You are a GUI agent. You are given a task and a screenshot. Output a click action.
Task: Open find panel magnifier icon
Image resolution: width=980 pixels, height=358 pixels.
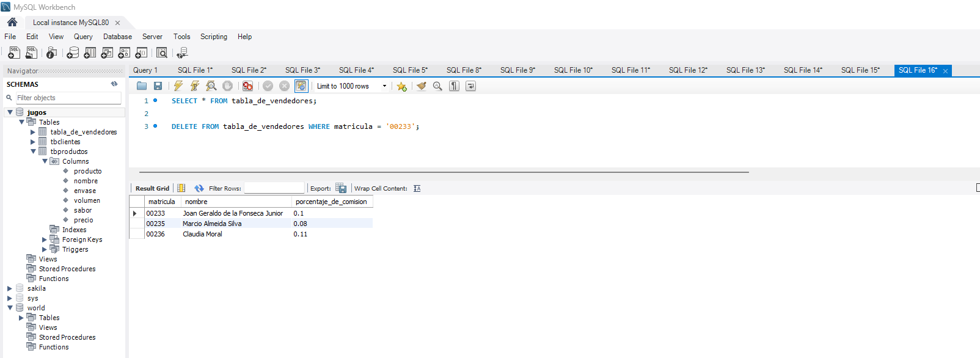pyautogui.click(x=437, y=86)
